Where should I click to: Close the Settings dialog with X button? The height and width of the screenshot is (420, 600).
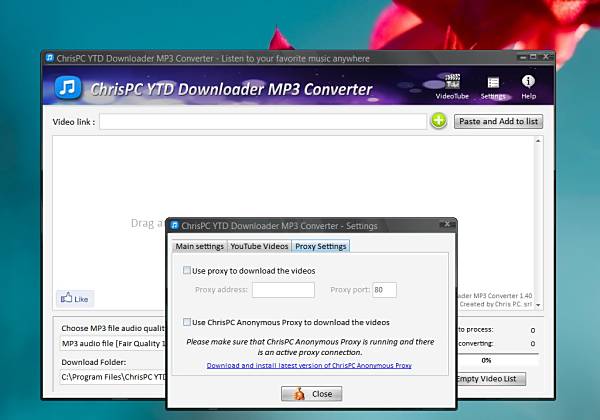(447, 224)
